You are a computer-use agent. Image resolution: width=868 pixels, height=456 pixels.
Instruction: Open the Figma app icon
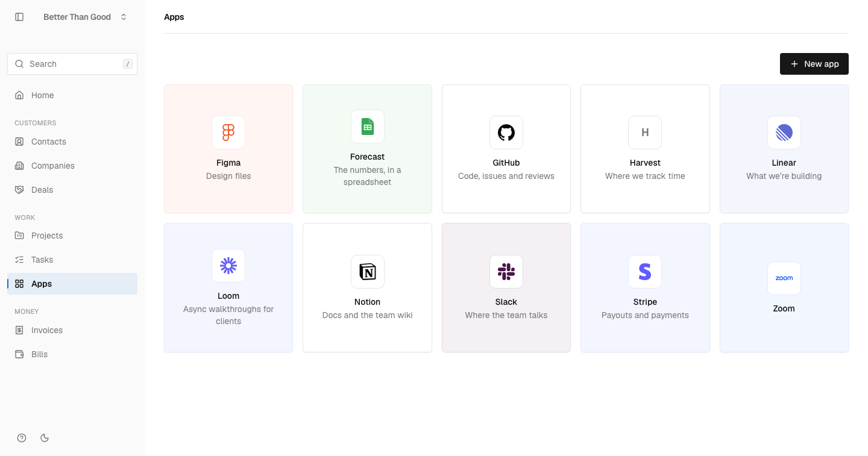tap(228, 133)
